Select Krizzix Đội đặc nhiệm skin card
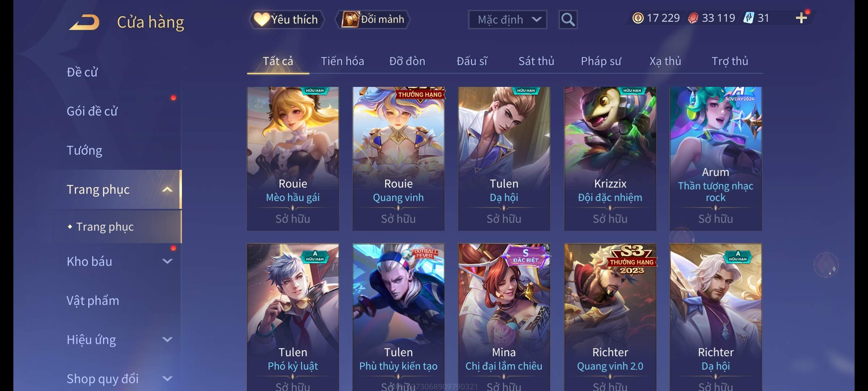868x391 pixels. (x=610, y=159)
